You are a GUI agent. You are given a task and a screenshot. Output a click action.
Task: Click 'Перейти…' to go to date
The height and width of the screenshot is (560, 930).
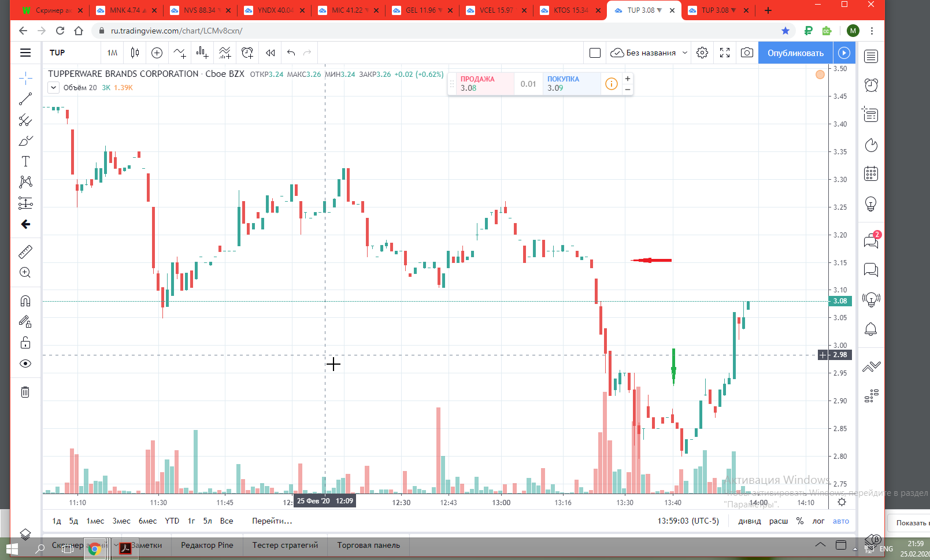coord(272,521)
